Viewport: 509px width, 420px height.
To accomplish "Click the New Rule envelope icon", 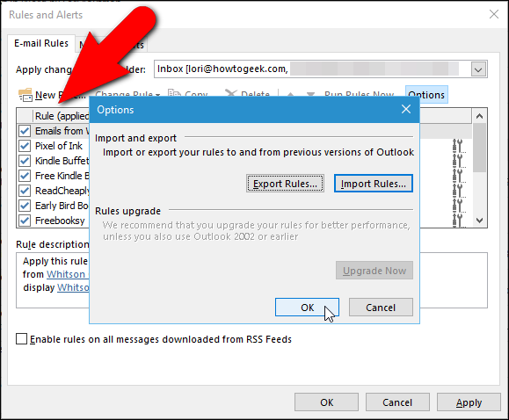I will pos(25,94).
